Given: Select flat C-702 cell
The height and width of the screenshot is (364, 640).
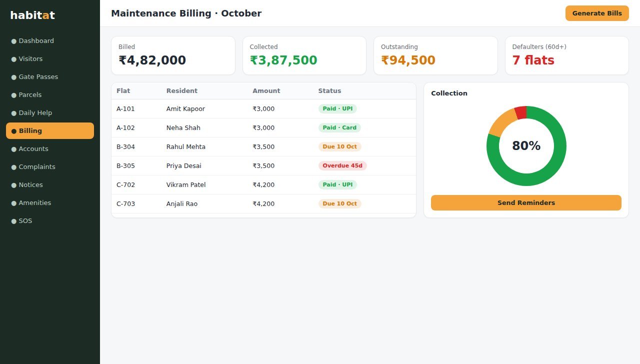Looking at the screenshot, I should 125,185.
